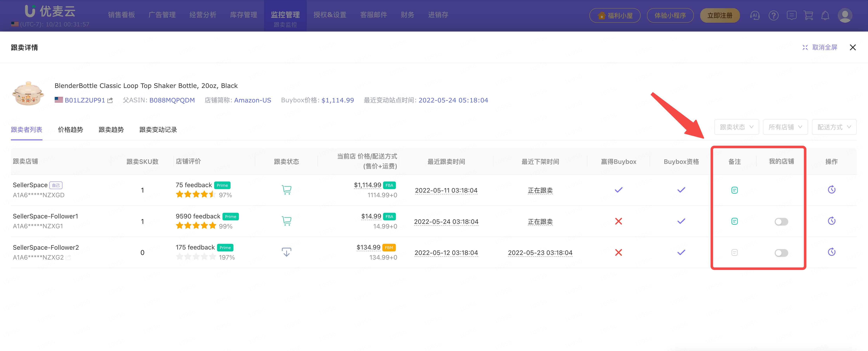The height and width of the screenshot is (351, 868).
Task: Click the note icon in SellerSpace row
Action: (x=734, y=190)
